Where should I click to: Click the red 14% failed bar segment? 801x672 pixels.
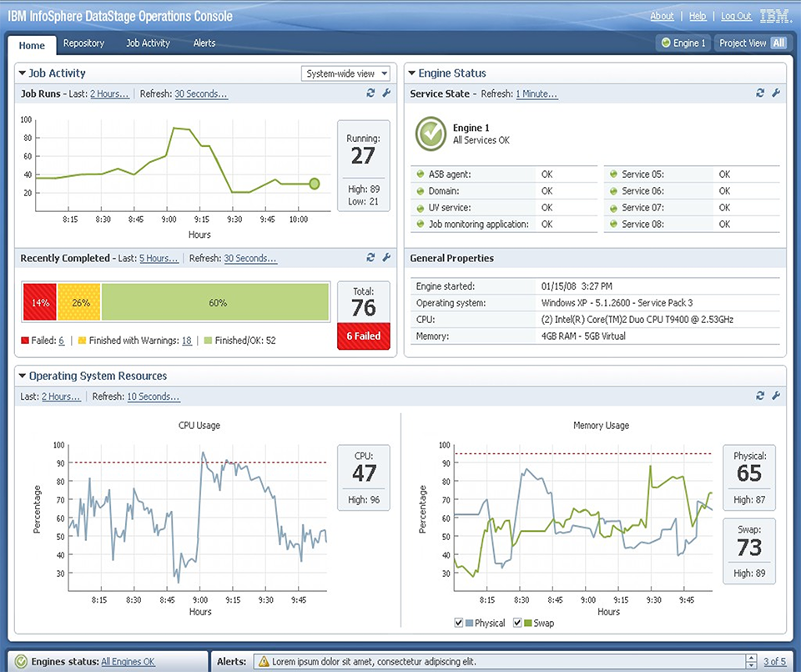point(40,302)
